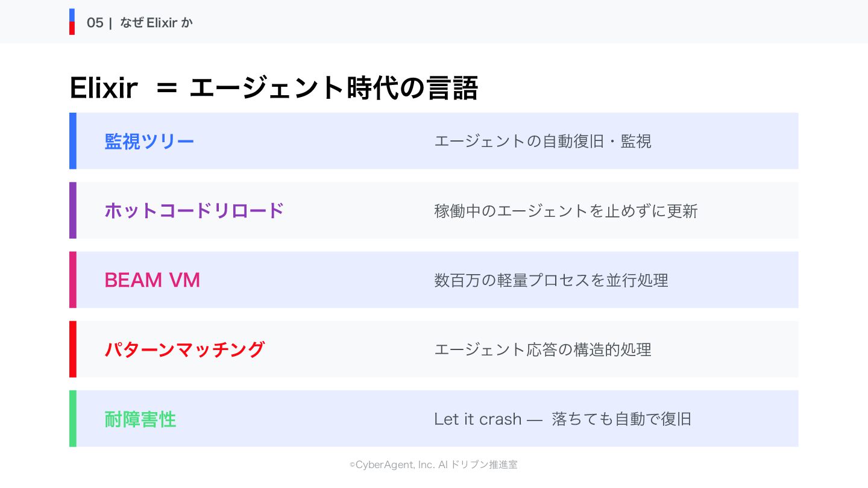Select the 監視ツリー heading

[x=149, y=142]
